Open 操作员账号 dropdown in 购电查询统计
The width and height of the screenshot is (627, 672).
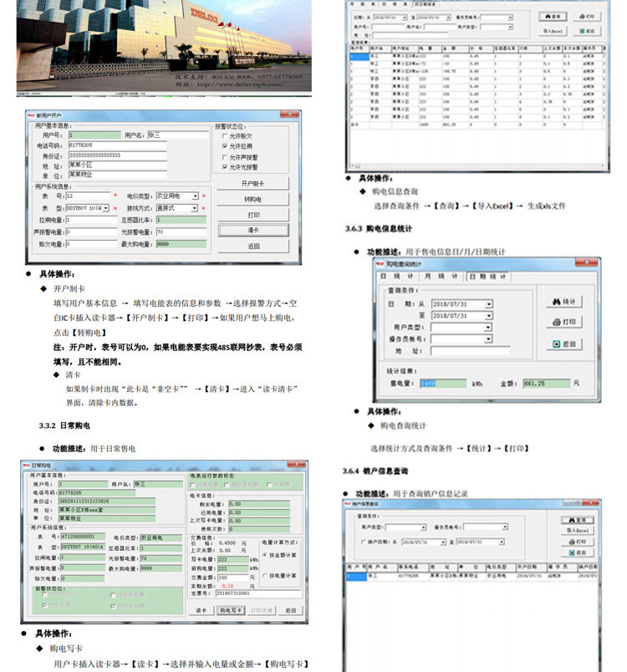487,339
